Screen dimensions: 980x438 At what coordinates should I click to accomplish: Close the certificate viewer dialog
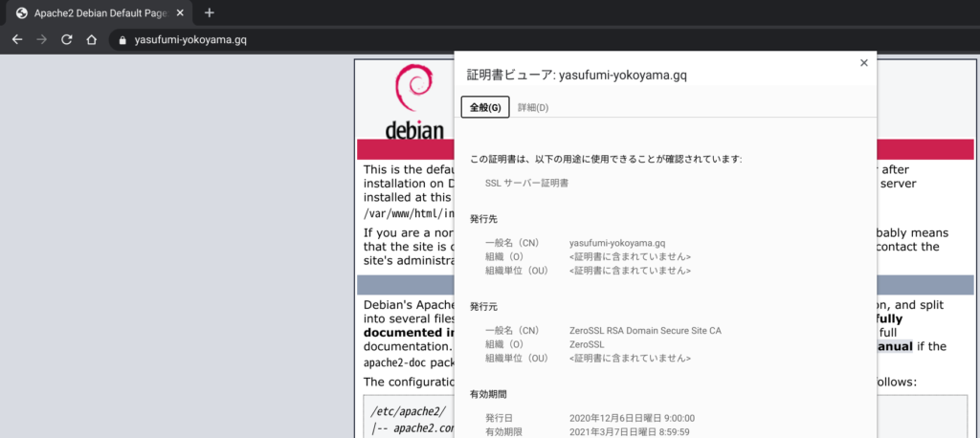coord(864,62)
